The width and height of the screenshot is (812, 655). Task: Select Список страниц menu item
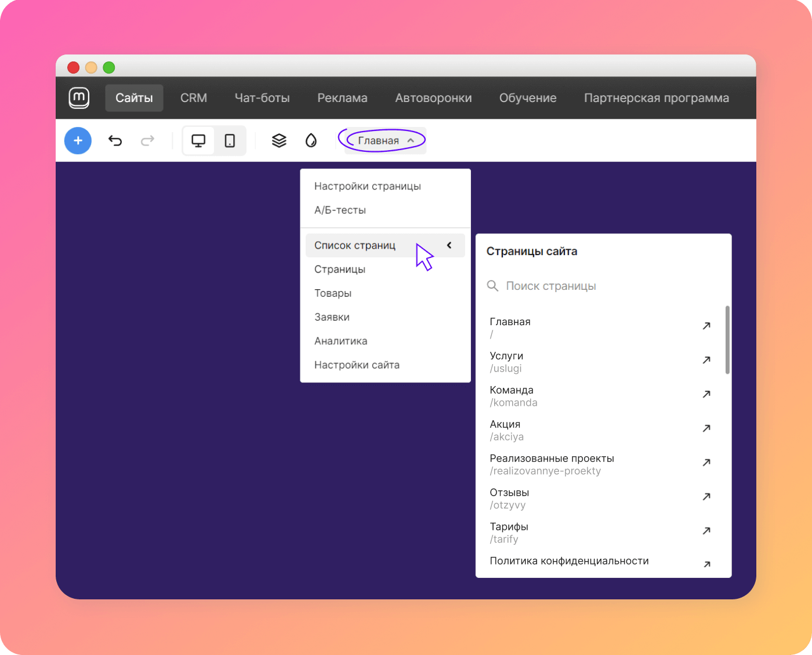pyautogui.click(x=385, y=245)
